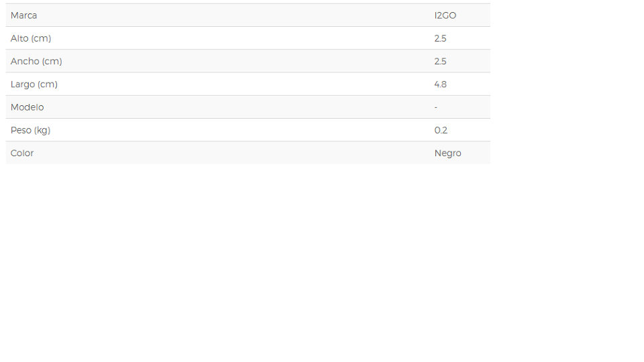This screenshot has width=644, height=362.
Task: Click the middle of the Modelo row
Action: click(248, 107)
